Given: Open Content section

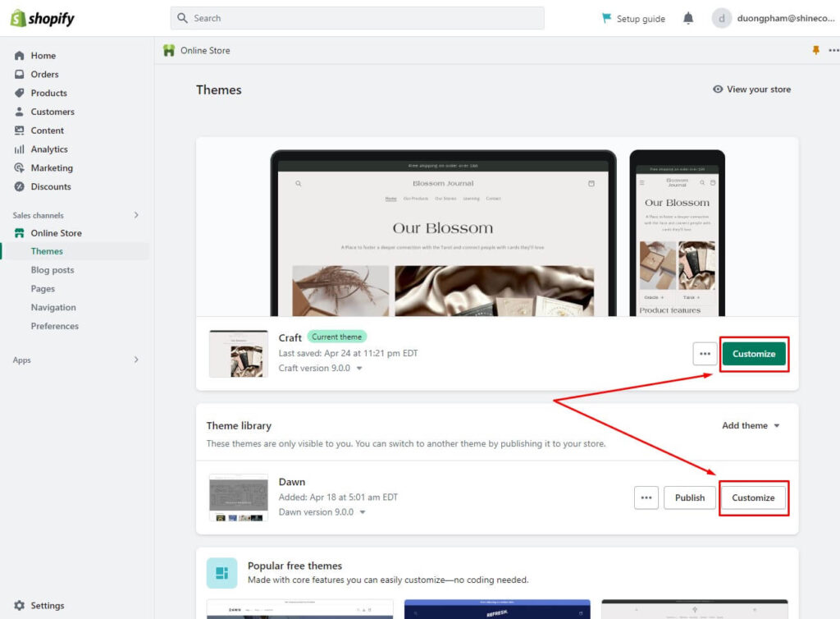Looking at the screenshot, I should click(x=47, y=131).
